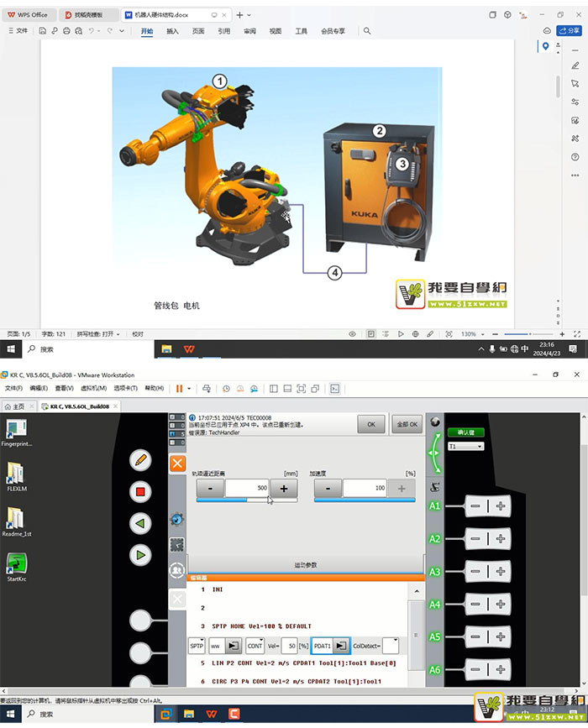Click the Vel= 50 velocity input field

click(289, 646)
